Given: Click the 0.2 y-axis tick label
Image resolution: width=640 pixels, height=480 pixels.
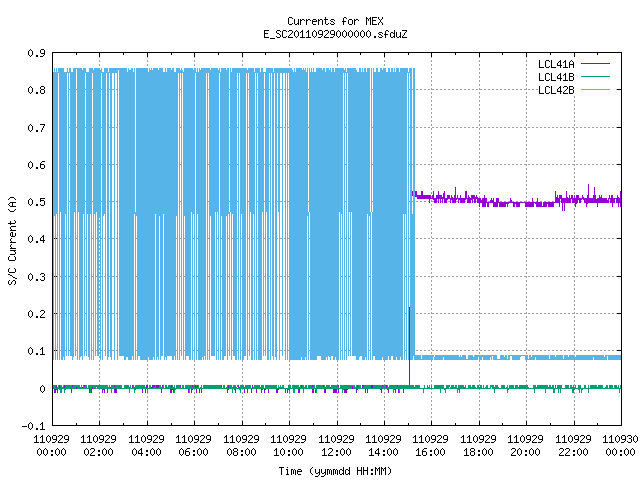Looking at the screenshot, I should pos(37,314).
